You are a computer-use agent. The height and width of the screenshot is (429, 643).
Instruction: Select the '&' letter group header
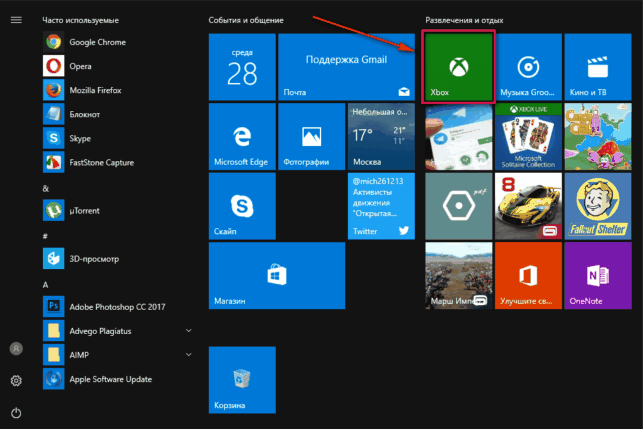(46, 189)
